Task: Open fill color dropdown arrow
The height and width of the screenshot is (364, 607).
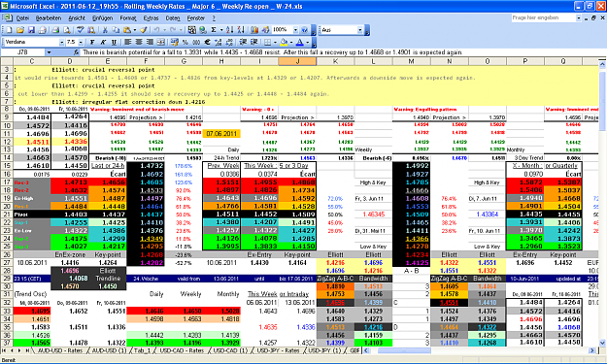Action: tap(291, 42)
